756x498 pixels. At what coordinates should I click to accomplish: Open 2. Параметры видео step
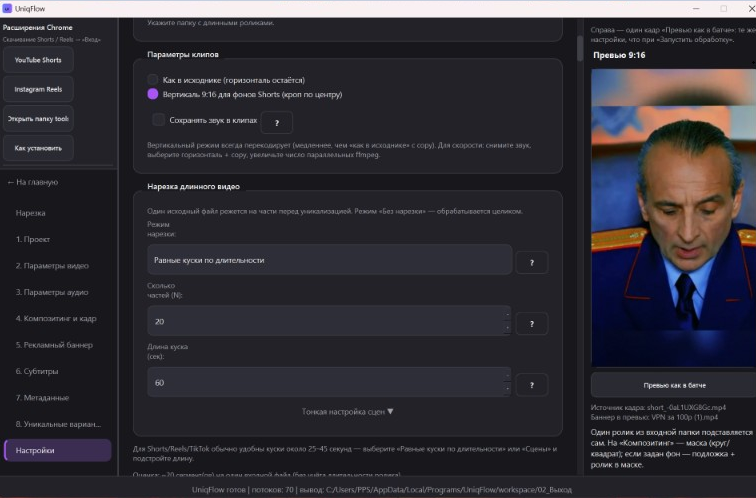click(x=52, y=266)
